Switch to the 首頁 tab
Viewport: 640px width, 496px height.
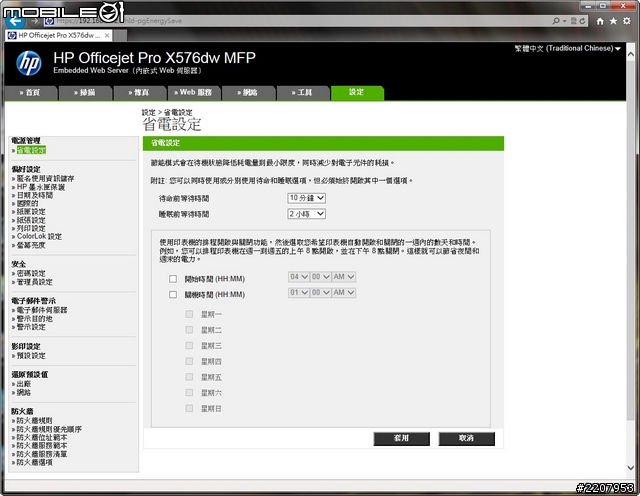click(31, 93)
